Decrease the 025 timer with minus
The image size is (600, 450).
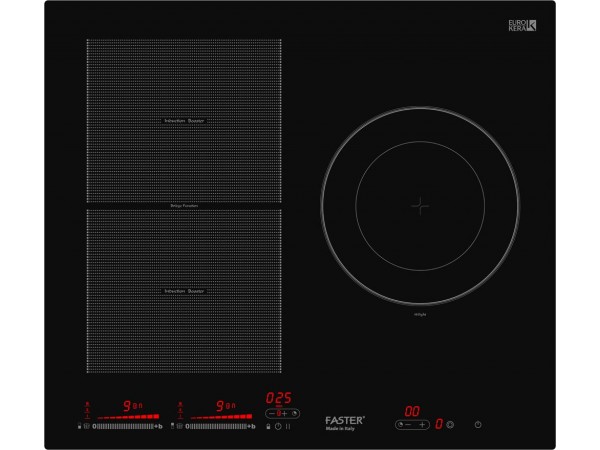click(272, 414)
